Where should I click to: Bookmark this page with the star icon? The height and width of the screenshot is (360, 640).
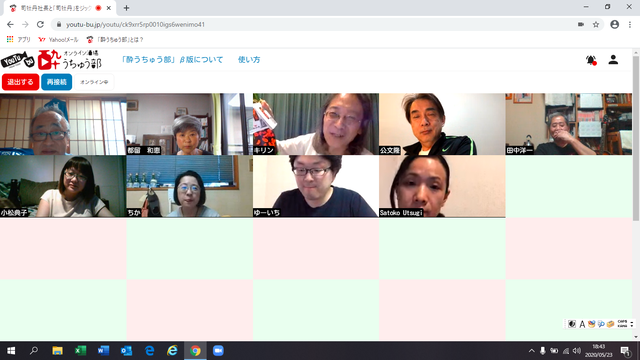pyautogui.click(x=596, y=24)
